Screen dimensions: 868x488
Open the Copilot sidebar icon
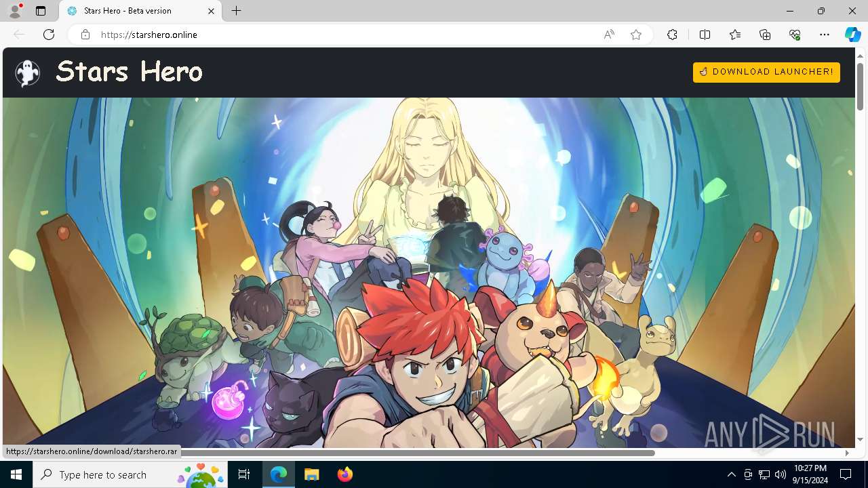coord(852,35)
